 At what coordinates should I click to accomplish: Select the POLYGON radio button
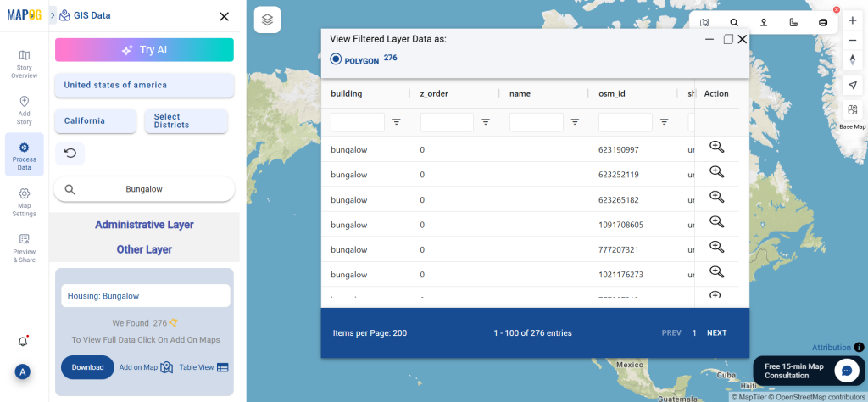click(x=336, y=59)
